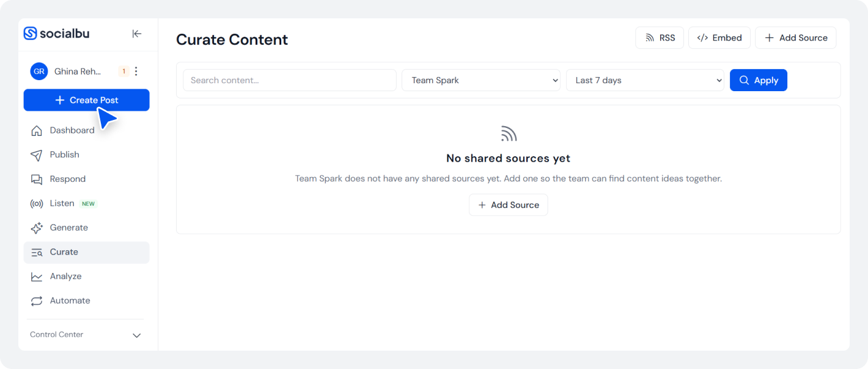Click the RSS button
Viewport: 868px width, 369px height.
coord(660,38)
